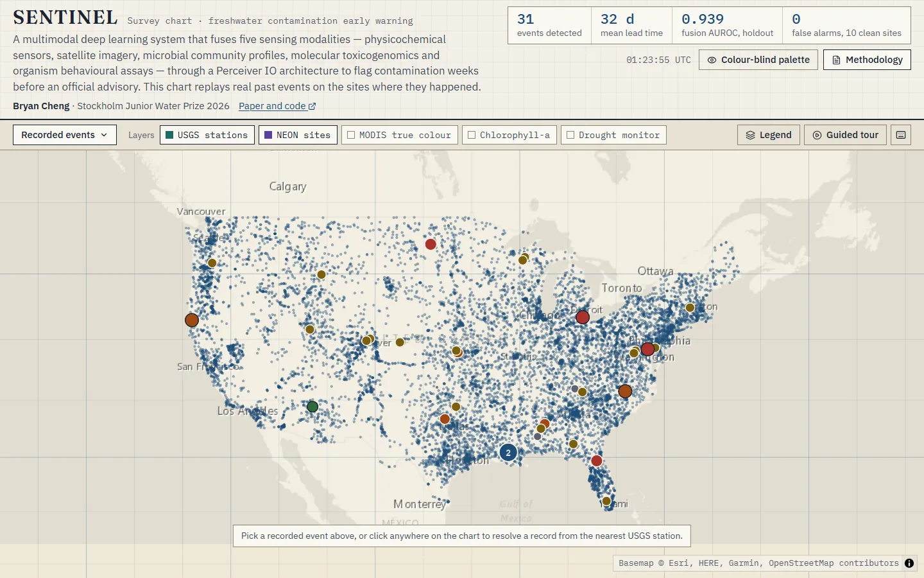Click the 'Pick a recorded event above' hint
This screenshot has width=924, height=578.
462,536
